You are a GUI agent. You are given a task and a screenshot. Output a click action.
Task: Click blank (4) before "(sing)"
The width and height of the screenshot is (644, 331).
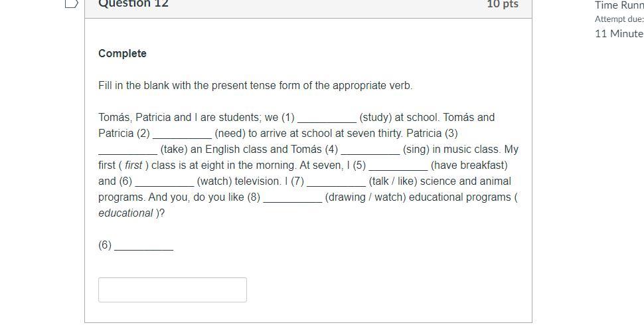(x=370, y=150)
